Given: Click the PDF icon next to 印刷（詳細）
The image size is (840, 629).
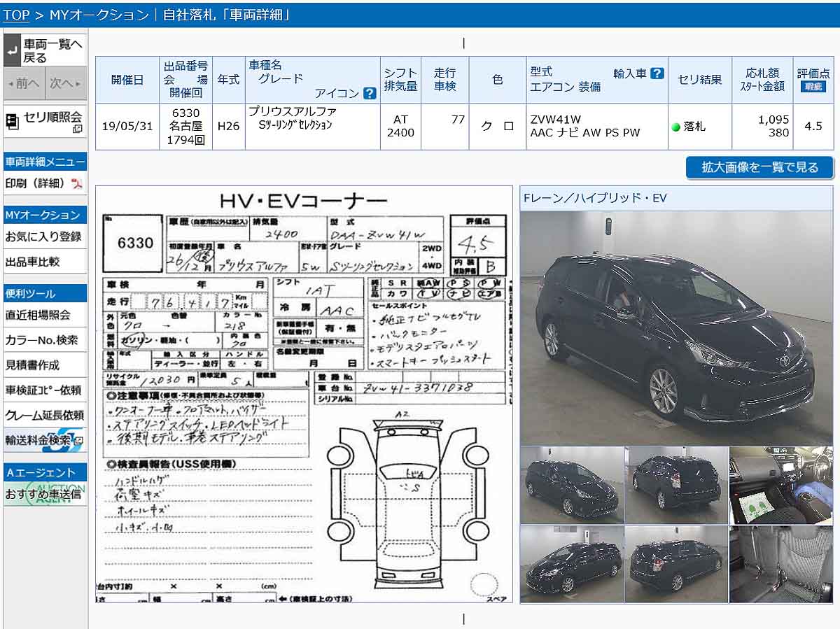Looking at the screenshot, I should tap(77, 183).
